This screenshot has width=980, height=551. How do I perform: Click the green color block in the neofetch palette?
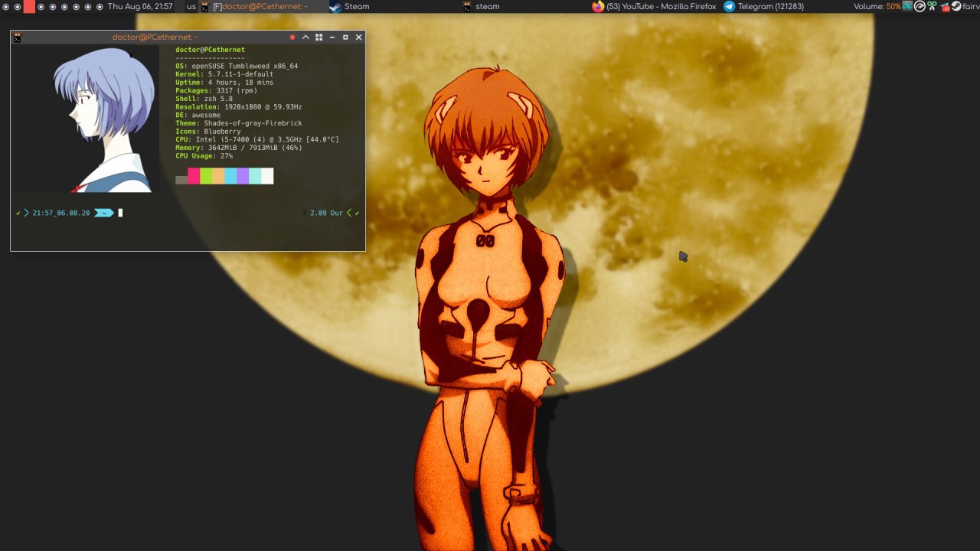tap(206, 176)
